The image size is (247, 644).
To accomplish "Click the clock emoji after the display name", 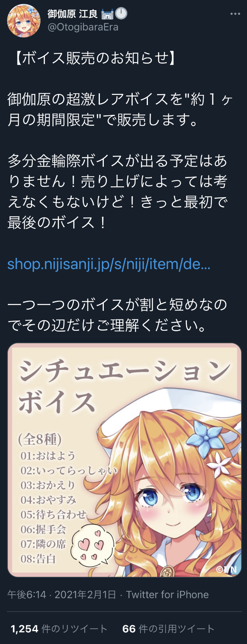I will point(121,14).
